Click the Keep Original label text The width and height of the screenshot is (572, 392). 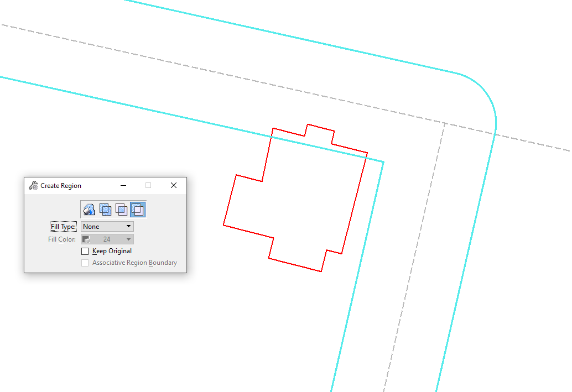point(112,251)
